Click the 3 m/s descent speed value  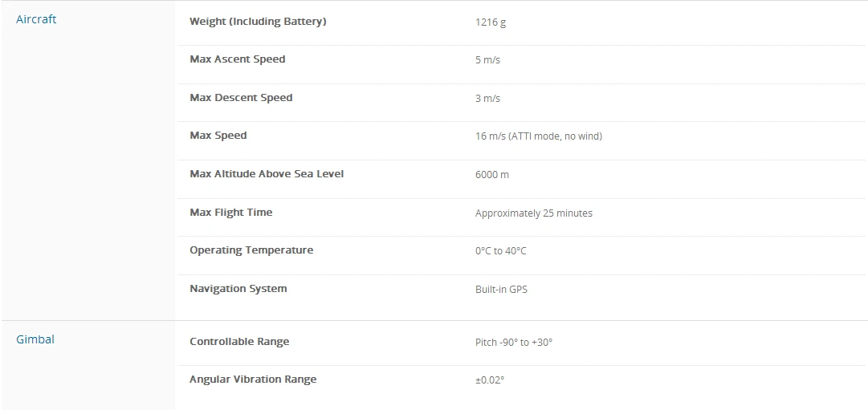[487, 99]
